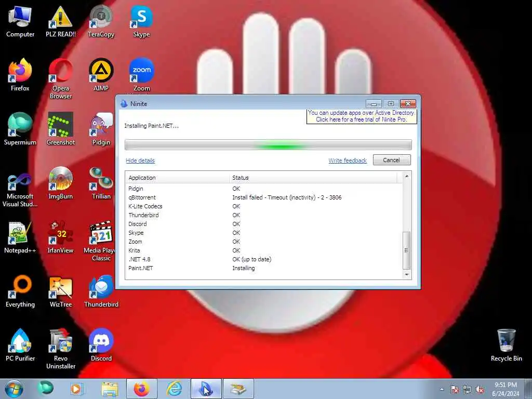
Task: Select the Revo Uninstaller desktop icon
Action: (60, 349)
